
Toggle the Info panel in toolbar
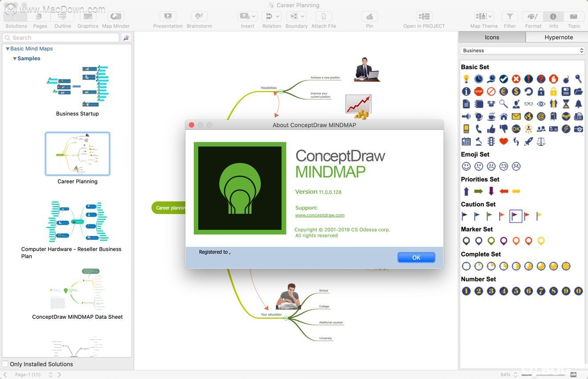553,16
